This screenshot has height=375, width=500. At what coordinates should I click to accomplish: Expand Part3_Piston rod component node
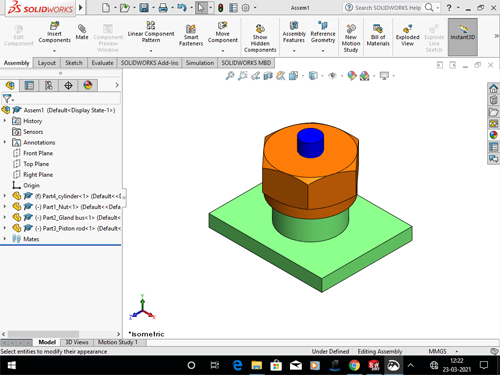(x=5, y=228)
